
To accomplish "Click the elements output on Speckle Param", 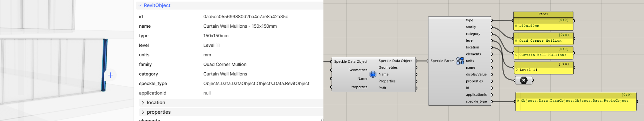I will 473,54.
